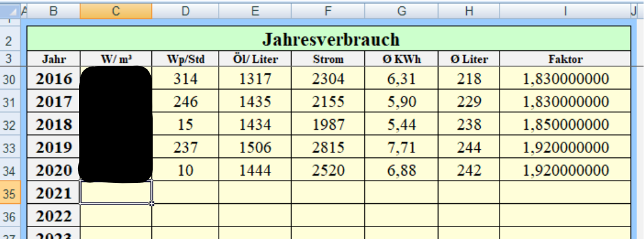Click Ø KWh value 5,90
Screen dimensions: 644x239
coord(401,101)
